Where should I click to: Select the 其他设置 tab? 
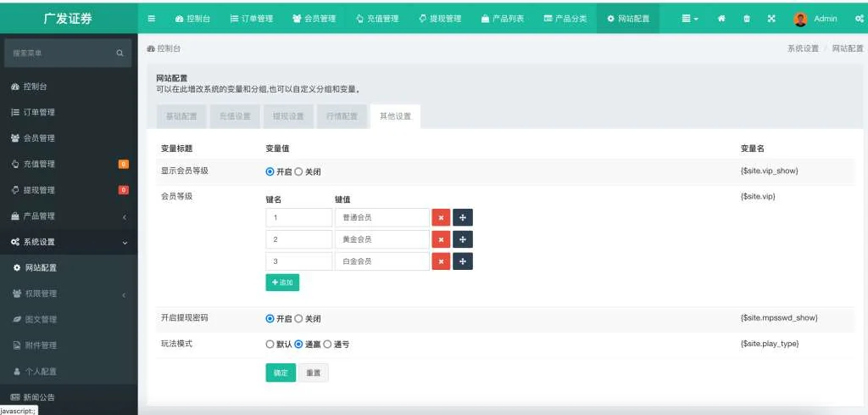[395, 116]
